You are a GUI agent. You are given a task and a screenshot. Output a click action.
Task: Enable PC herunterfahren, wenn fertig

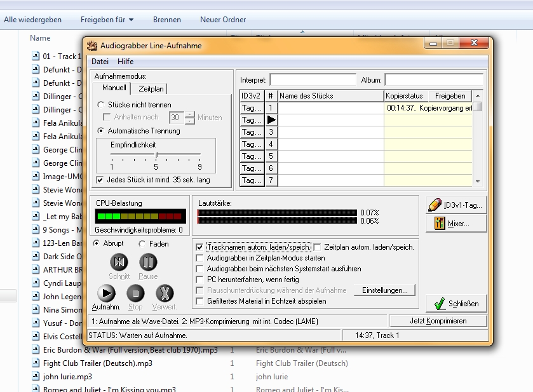[200, 280]
